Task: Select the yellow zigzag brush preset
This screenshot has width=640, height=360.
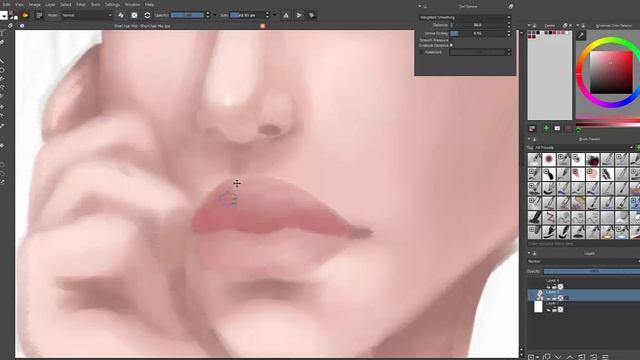Action: (x=549, y=217)
